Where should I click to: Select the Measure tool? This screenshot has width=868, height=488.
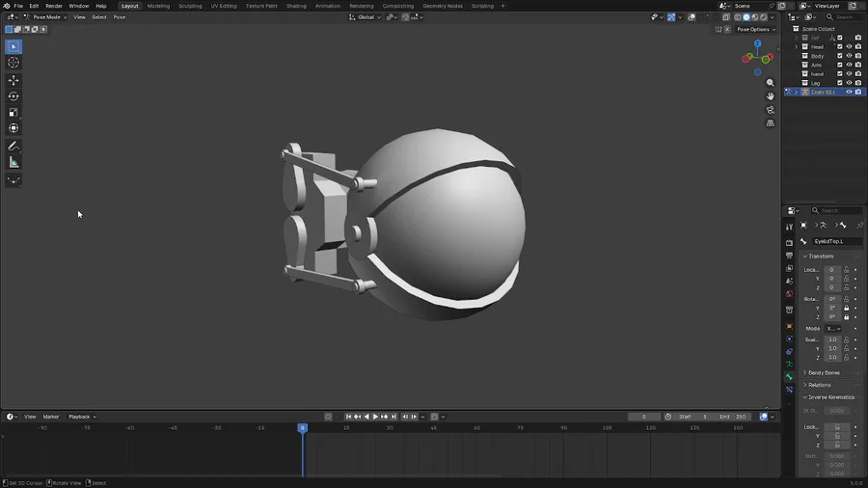tap(14, 162)
